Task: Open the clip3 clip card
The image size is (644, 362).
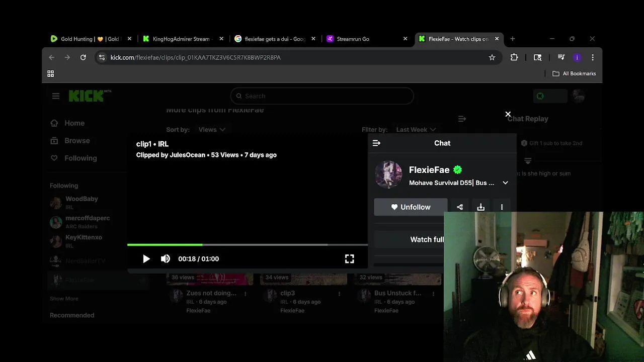Action: tap(288, 293)
